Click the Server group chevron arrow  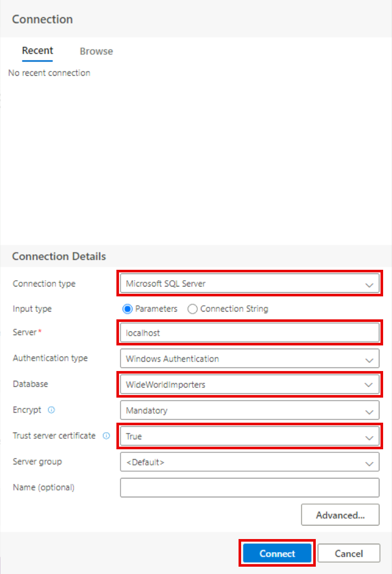(x=370, y=462)
